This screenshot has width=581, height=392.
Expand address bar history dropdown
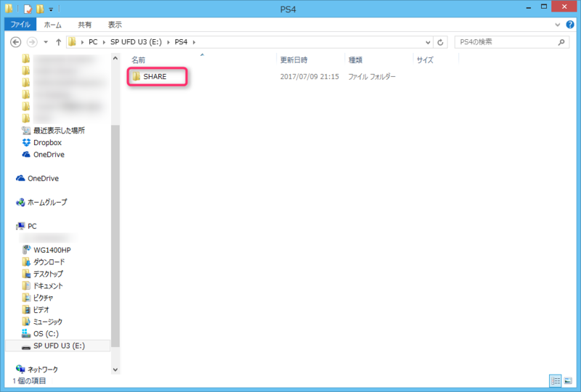tap(428, 42)
